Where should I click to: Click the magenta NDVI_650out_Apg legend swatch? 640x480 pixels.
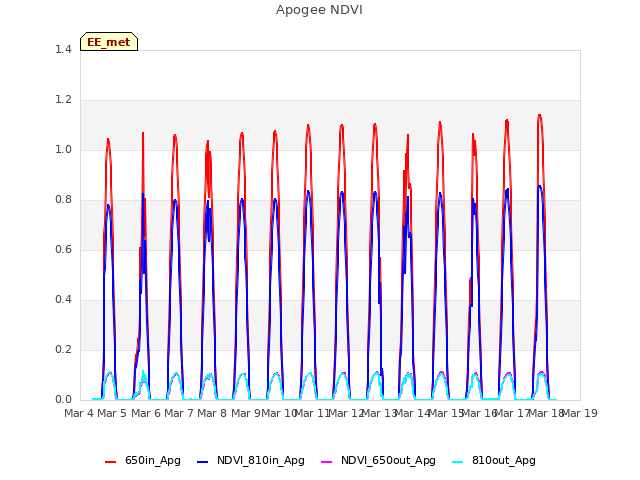pyautogui.click(x=327, y=462)
